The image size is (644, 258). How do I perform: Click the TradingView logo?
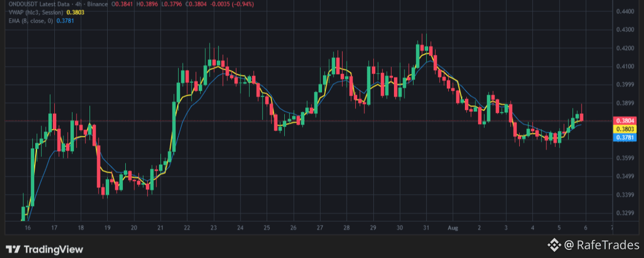click(x=44, y=249)
